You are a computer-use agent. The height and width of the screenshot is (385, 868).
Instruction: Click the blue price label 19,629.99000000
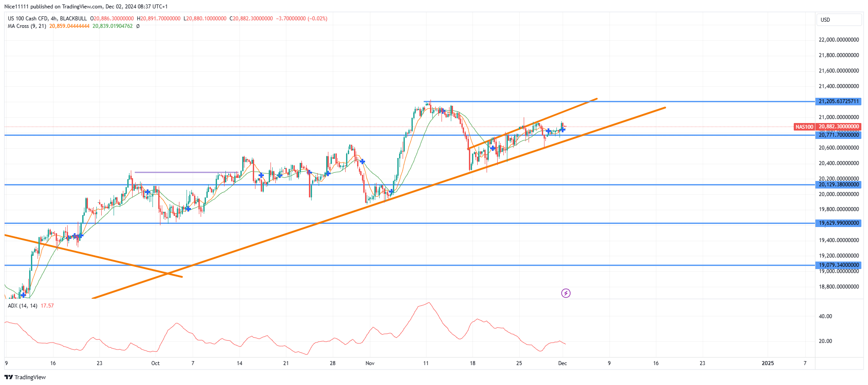pyautogui.click(x=838, y=223)
